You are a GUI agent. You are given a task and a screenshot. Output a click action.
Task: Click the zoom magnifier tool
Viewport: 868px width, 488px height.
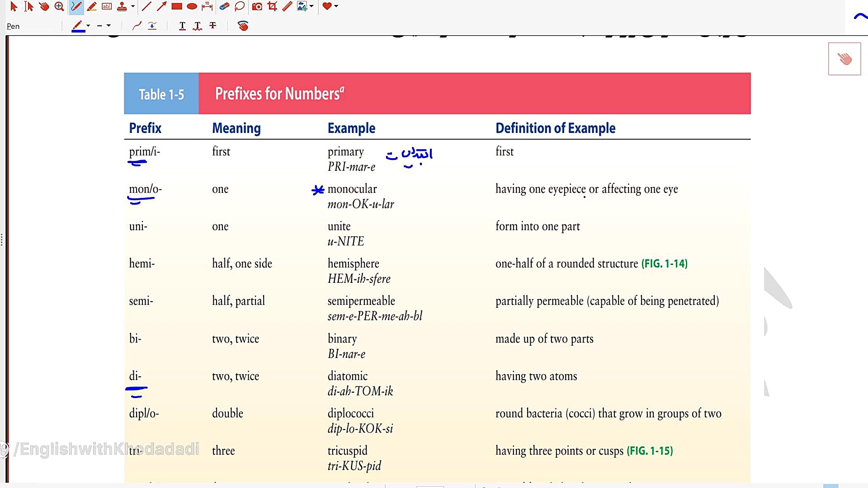(59, 6)
